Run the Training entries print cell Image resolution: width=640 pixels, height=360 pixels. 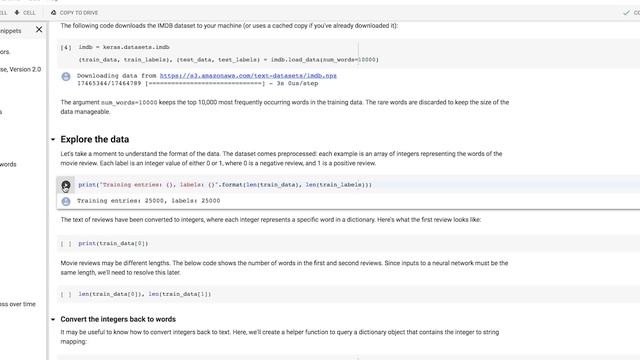pyautogui.click(x=66, y=185)
